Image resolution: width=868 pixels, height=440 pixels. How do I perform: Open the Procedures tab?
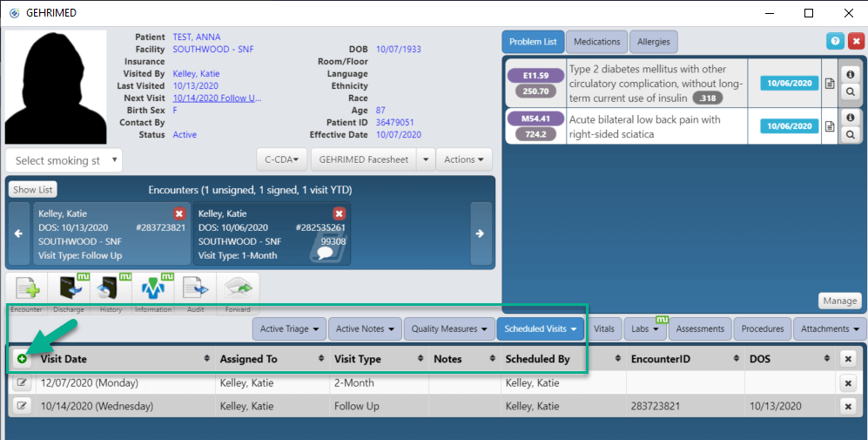pos(763,328)
